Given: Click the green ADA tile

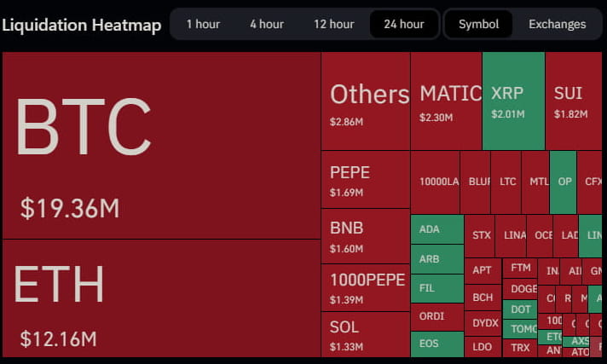Looking at the screenshot, I should point(436,229).
